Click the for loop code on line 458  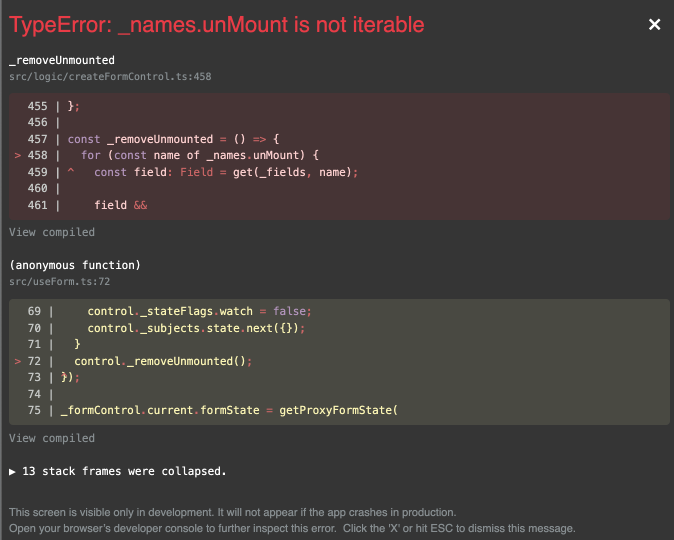point(200,155)
